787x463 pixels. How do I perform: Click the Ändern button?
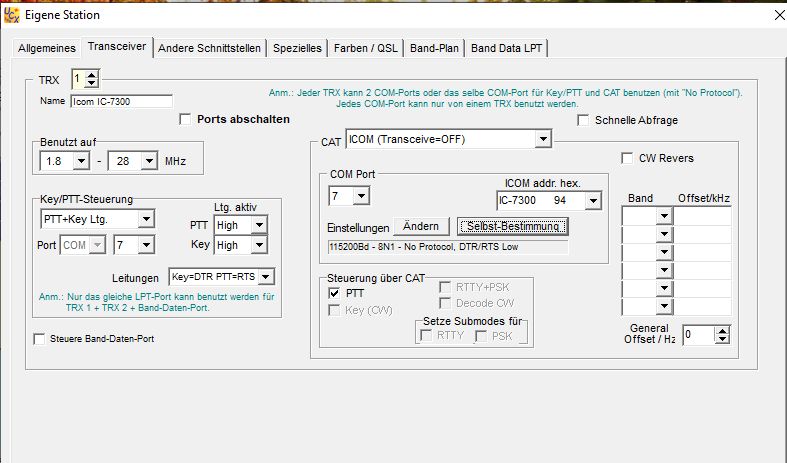point(421,226)
